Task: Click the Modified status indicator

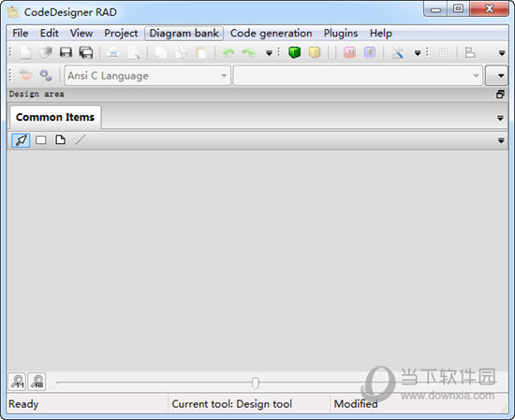Action: 356,404
